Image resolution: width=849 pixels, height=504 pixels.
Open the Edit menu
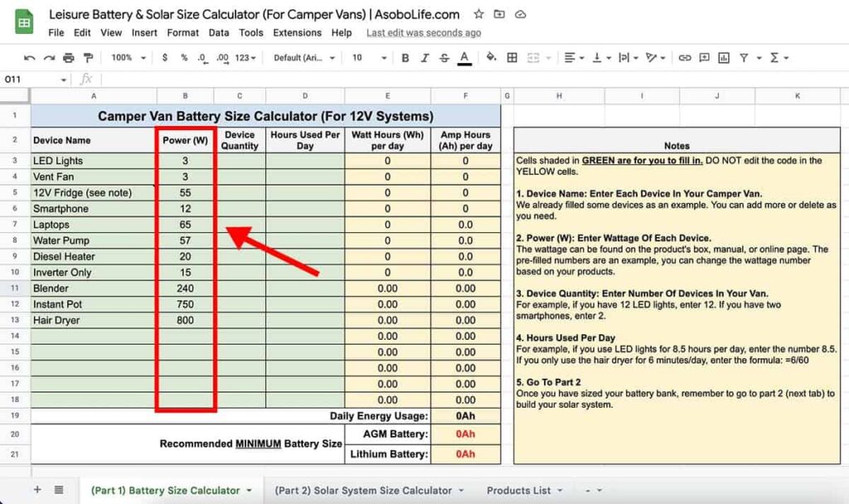(x=82, y=32)
